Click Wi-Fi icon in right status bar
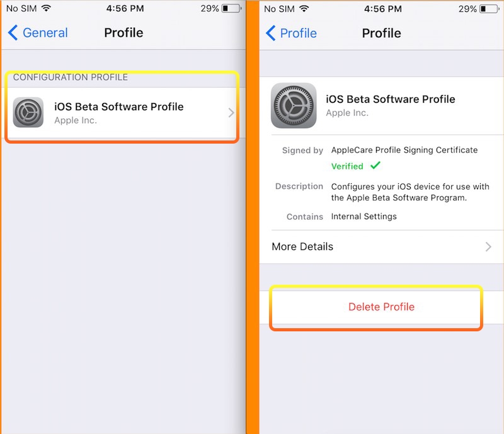 coord(304,9)
